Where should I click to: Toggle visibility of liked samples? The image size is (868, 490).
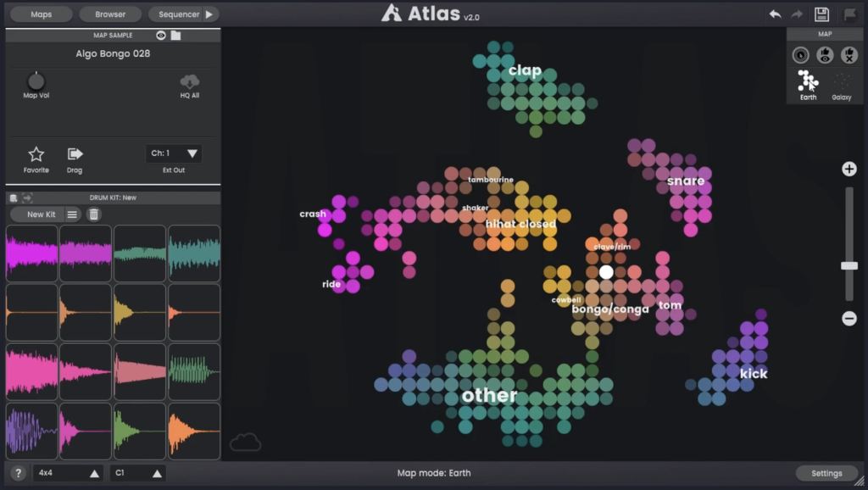(x=823, y=54)
